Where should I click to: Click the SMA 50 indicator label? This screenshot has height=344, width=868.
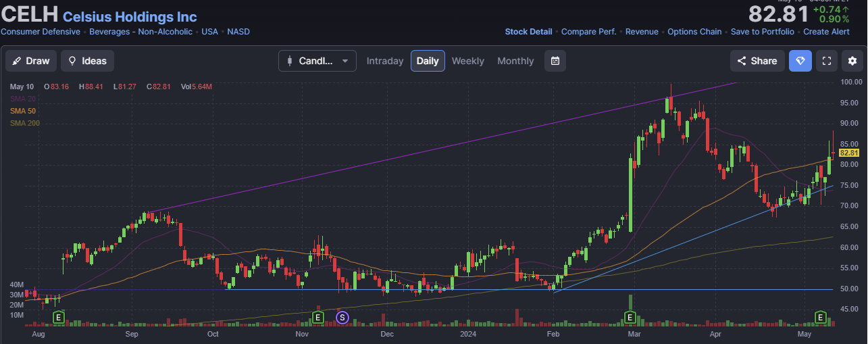coord(22,111)
